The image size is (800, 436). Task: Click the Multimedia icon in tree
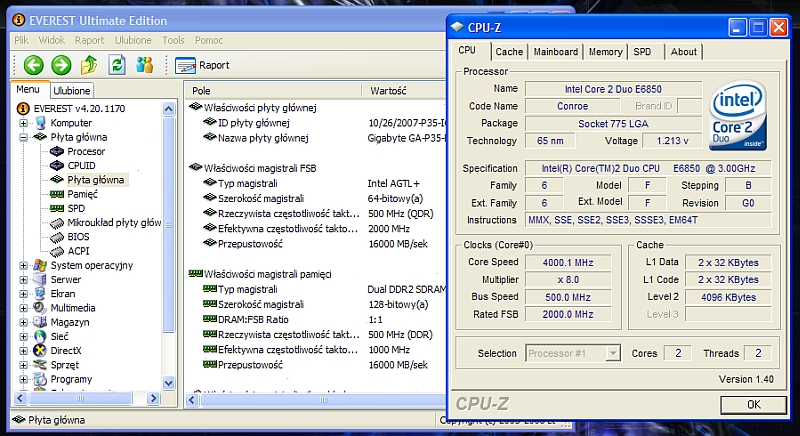coord(40,308)
